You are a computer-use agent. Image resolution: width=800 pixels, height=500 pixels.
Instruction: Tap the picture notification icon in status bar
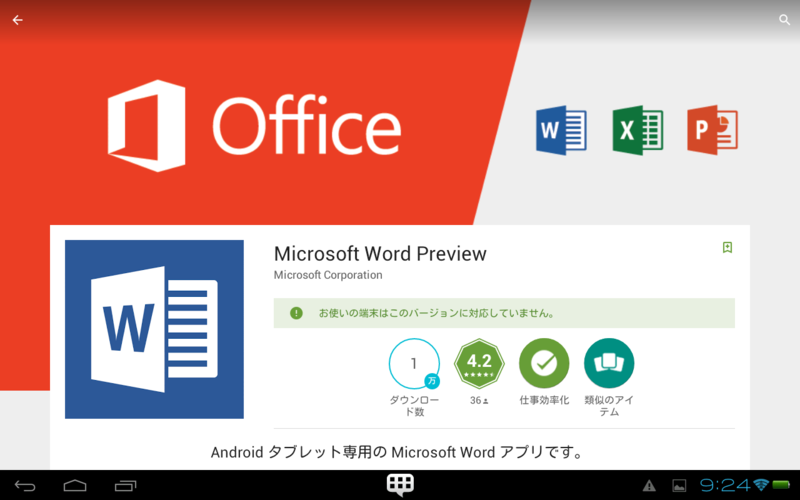pos(679,485)
